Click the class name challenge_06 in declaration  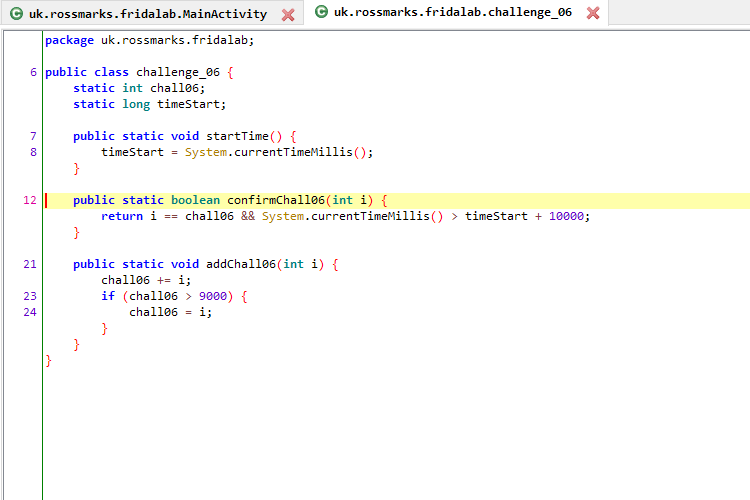click(x=178, y=72)
